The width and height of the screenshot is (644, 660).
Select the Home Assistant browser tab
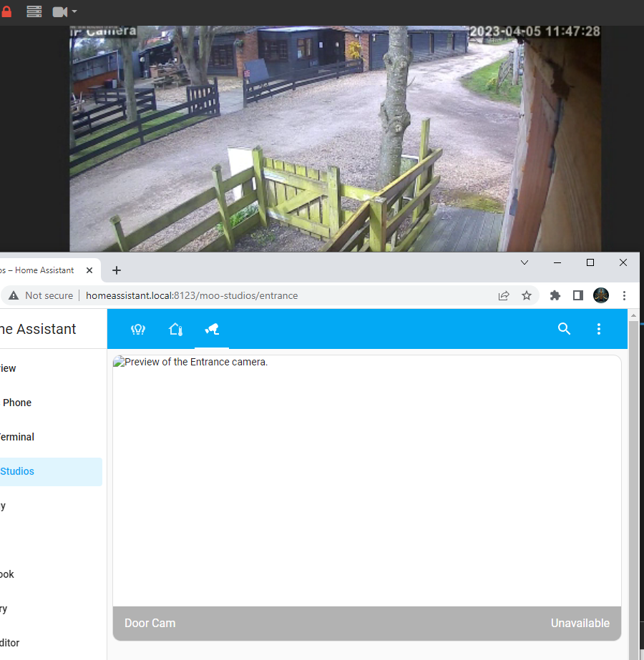point(39,270)
